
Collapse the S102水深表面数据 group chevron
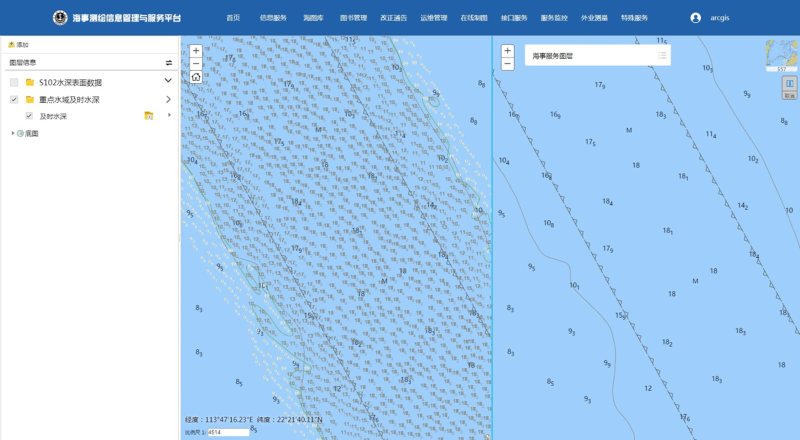168,81
